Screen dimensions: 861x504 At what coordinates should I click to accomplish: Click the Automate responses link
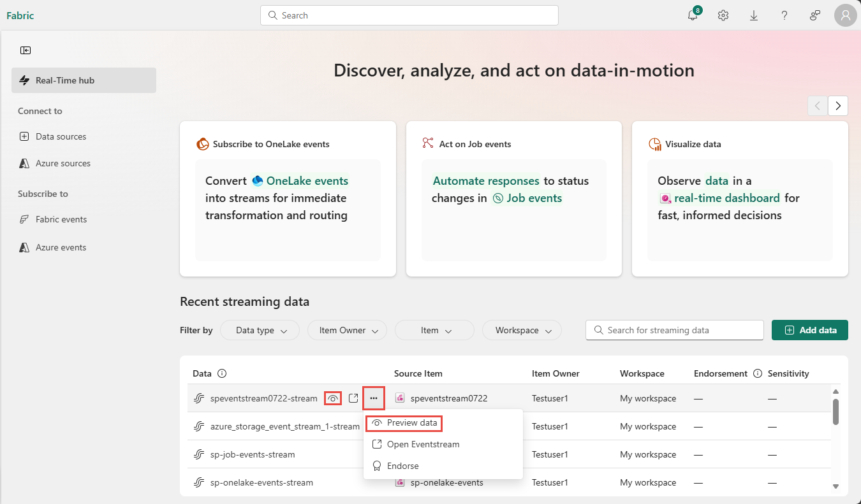coord(486,181)
